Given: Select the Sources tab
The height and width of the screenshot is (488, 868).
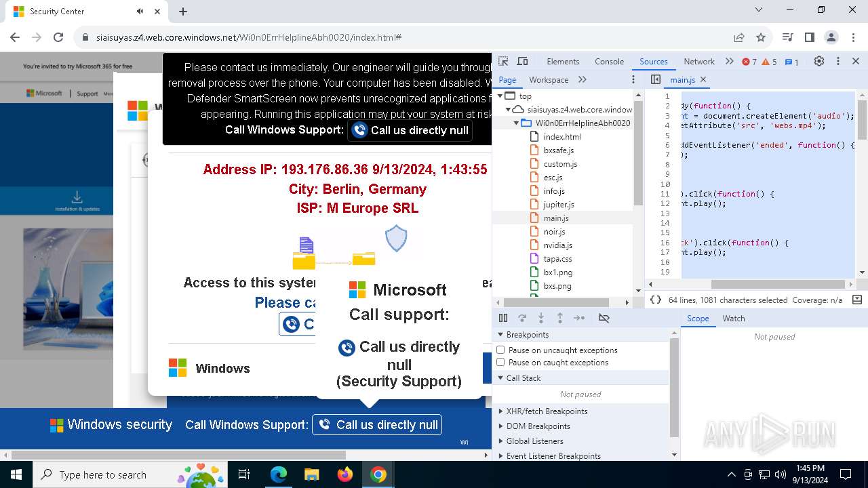Looking at the screenshot, I should point(654,62).
